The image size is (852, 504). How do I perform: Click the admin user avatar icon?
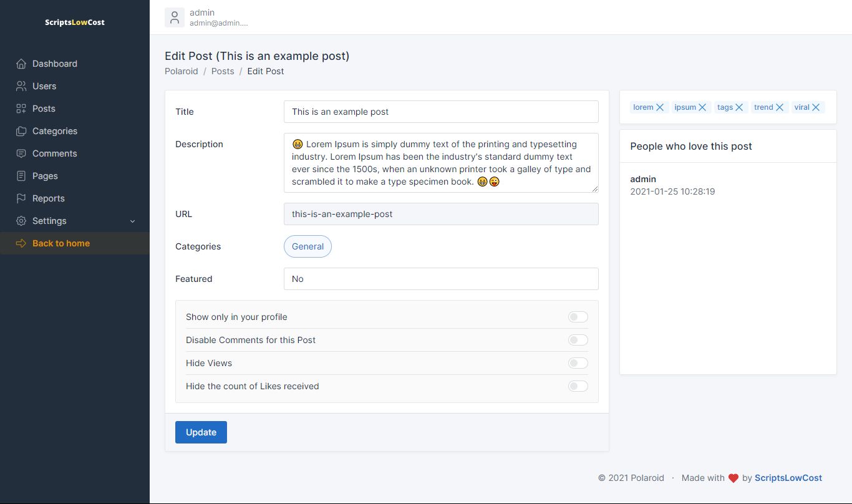click(x=175, y=17)
